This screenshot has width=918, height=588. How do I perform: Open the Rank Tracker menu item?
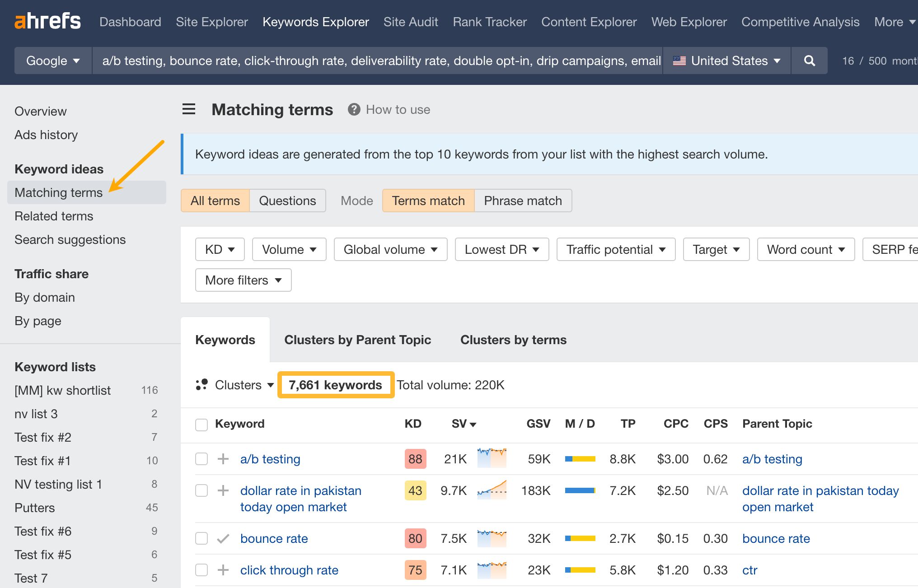pyautogui.click(x=489, y=22)
